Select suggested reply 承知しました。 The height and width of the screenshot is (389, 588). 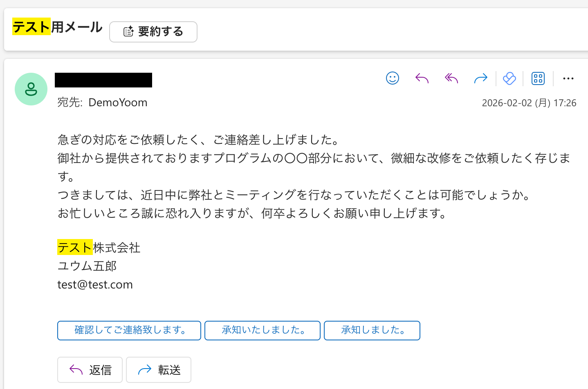click(372, 330)
